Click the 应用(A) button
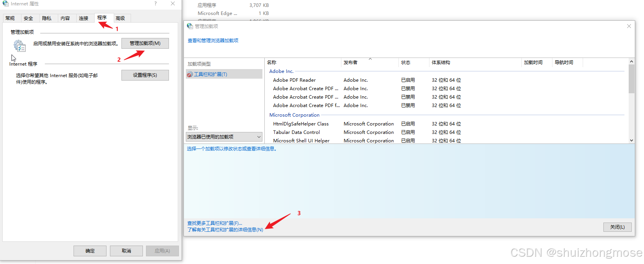The height and width of the screenshot is (264, 644). [x=162, y=251]
